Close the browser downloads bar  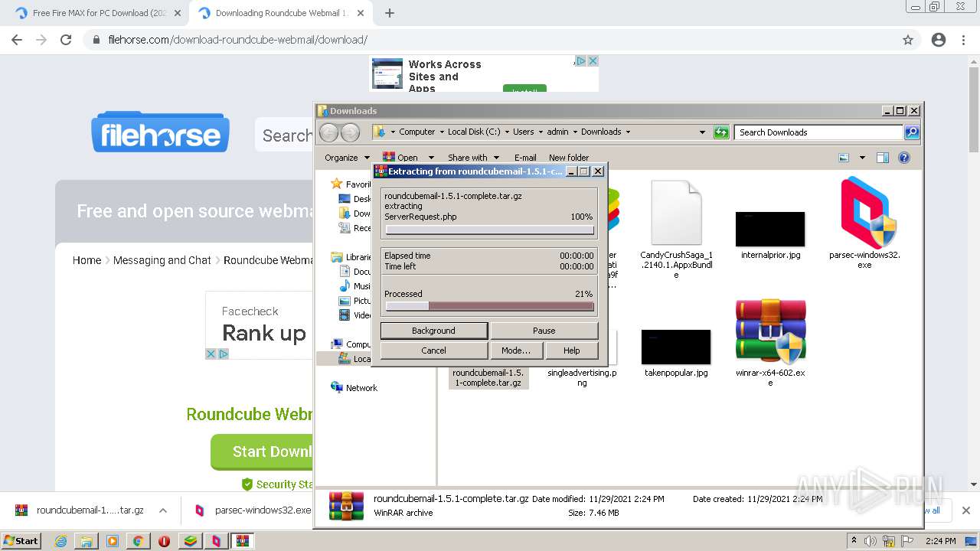point(965,510)
